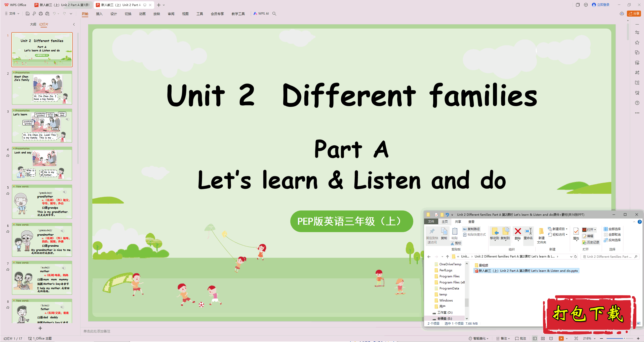Click the cloud sync icon beside 分享
Viewport: 644px width, 342px height.
(x=622, y=14)
